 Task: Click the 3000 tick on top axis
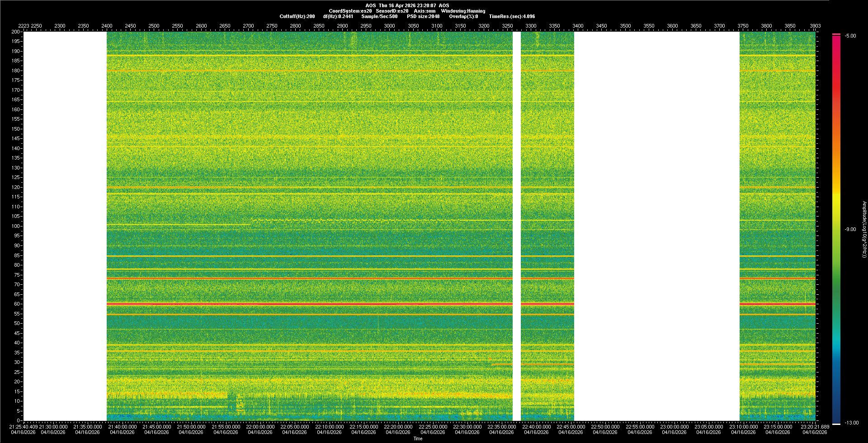389,26
